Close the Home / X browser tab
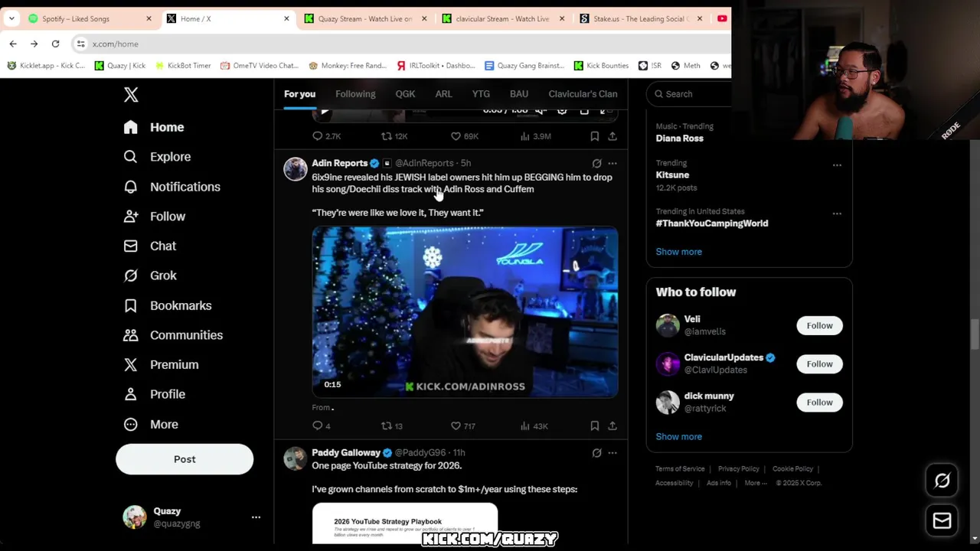This screenshot has width=980, height=551. click(x=286, y=18)
